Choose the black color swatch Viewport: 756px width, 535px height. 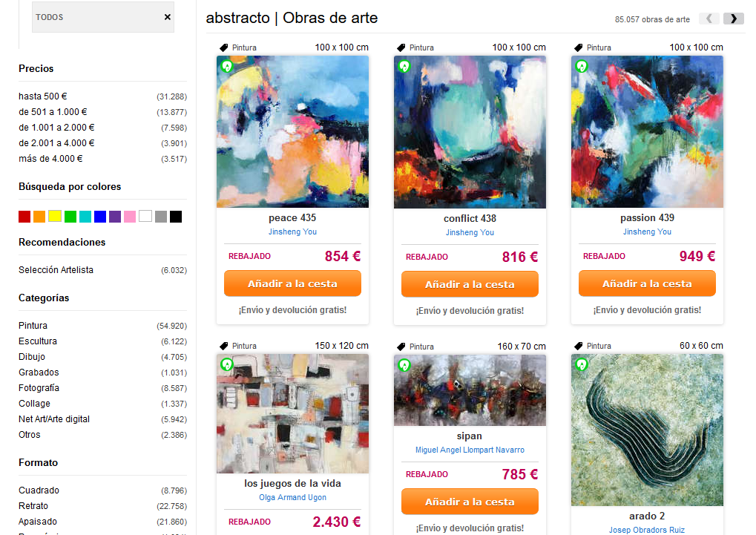176,217
